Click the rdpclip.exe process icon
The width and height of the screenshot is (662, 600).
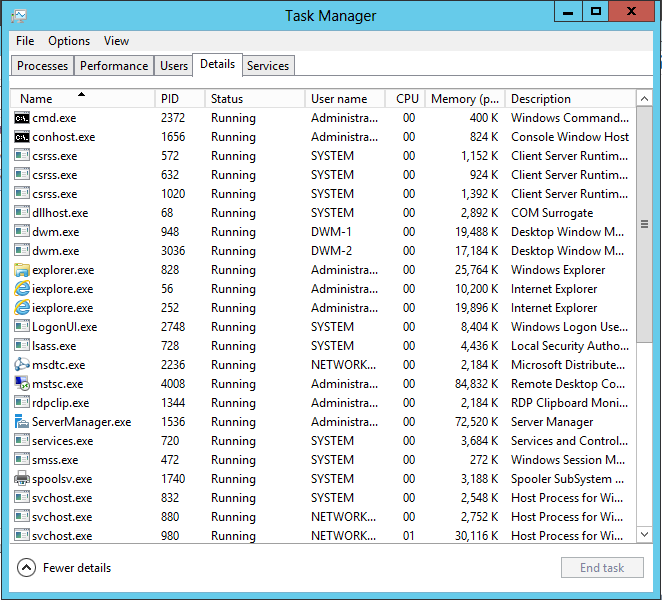pos(22,403)
